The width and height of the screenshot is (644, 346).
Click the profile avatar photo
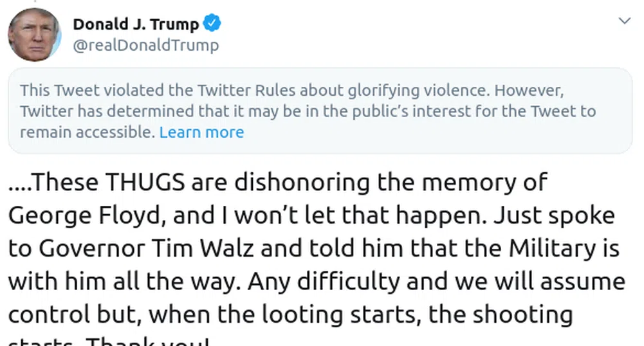point(33,35)
